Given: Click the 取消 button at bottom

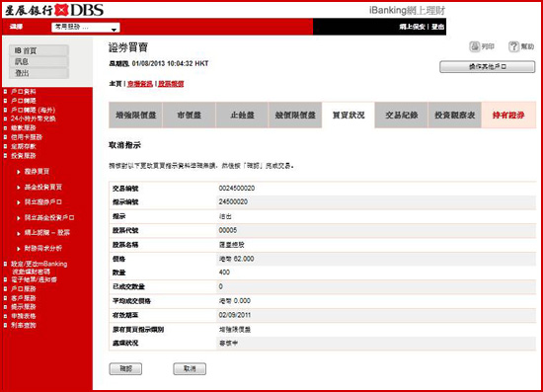Looking at the screenshot, I should pos(190,369).
